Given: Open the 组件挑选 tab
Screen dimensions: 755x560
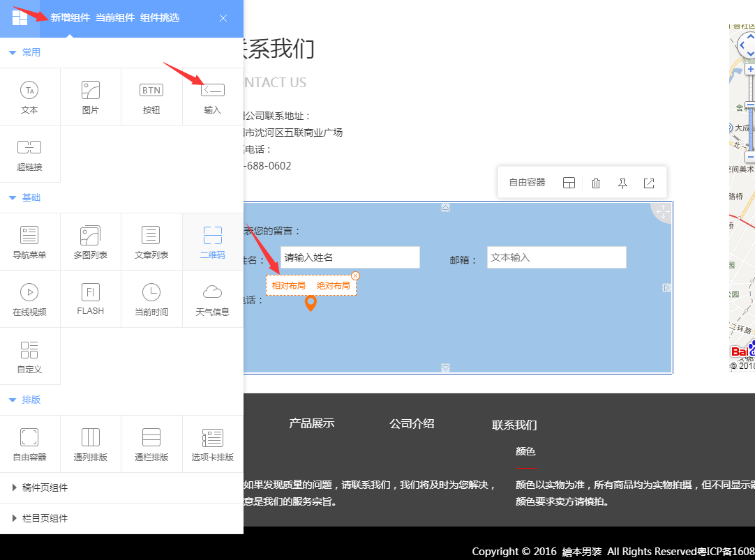Looking at the screenshot, I should click(x=160, y=17).
